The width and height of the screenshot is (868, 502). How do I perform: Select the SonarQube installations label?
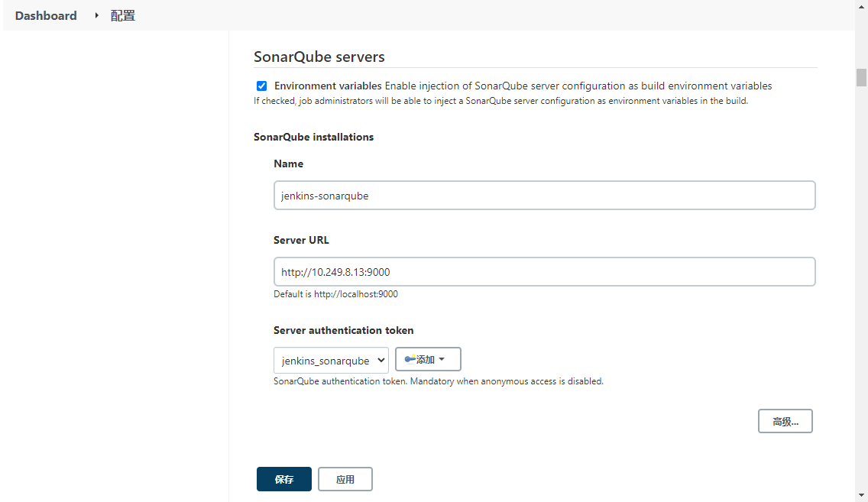(x=313, y=137)
